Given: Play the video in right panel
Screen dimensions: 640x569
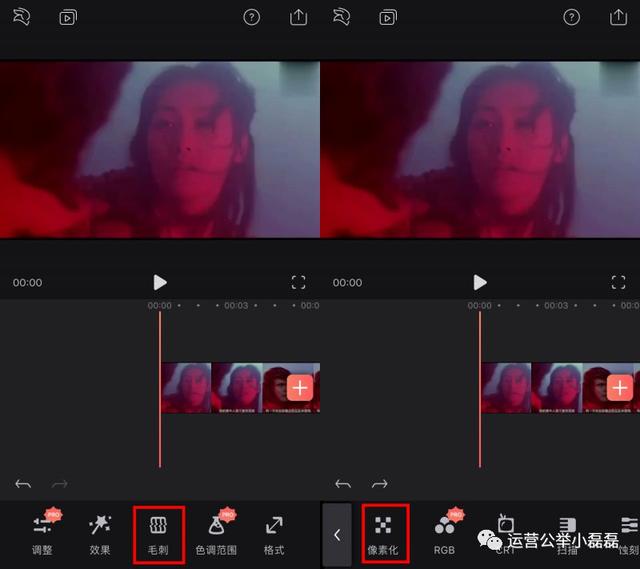Looking at the screenshot, I should (480, 282).
